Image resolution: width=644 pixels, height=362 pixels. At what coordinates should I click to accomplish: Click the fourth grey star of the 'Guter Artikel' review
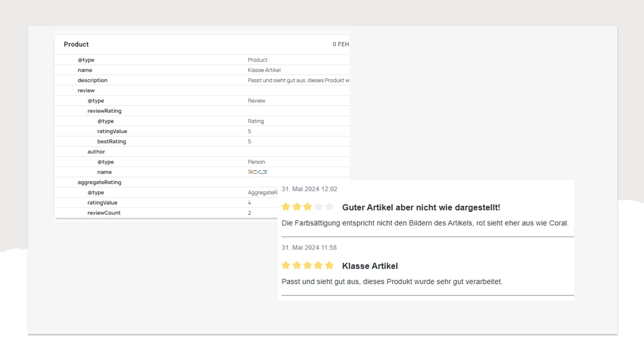[x=318, y=207]
